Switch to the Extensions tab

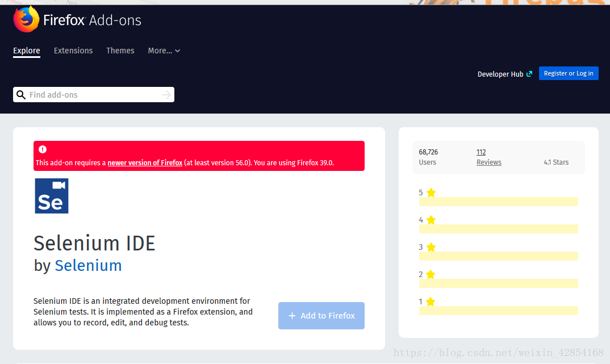pos(73,51)
